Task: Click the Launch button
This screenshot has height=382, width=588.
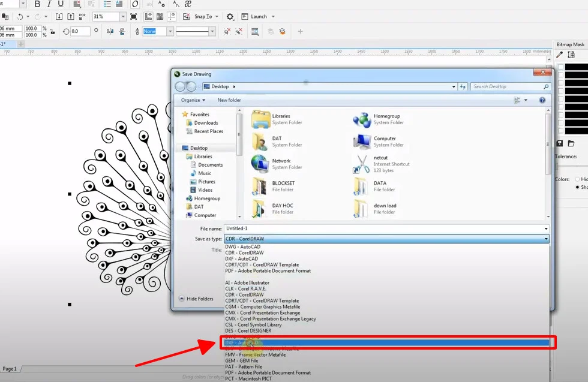Action: pyautogui.click(x=254, y=17)
